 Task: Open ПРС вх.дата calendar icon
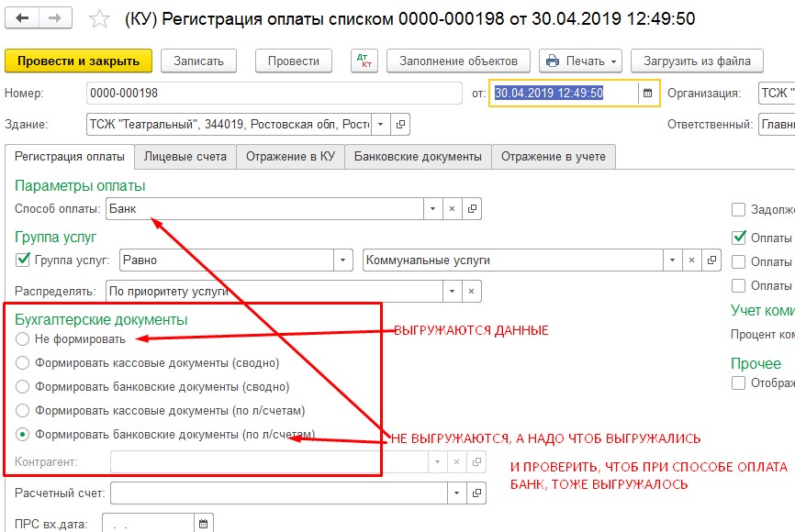tap(203, 524)
